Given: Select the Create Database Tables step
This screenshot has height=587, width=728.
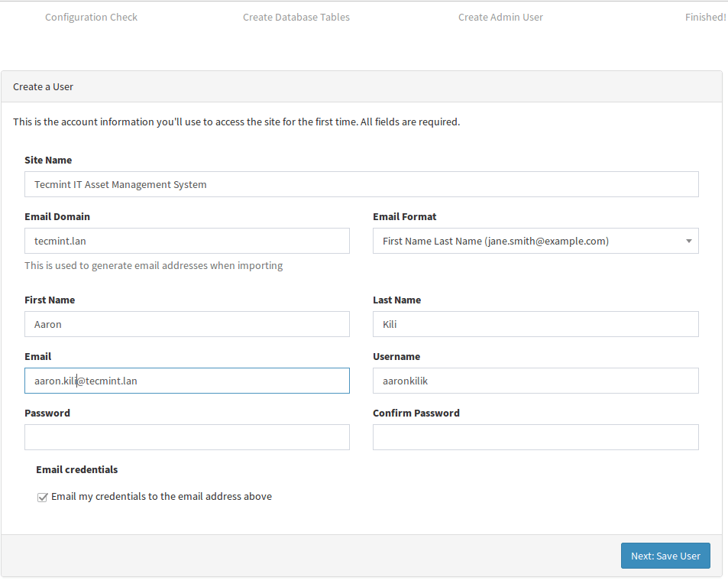Looking at the screenshot, I should pyautogui.click(x=296, y=17).
